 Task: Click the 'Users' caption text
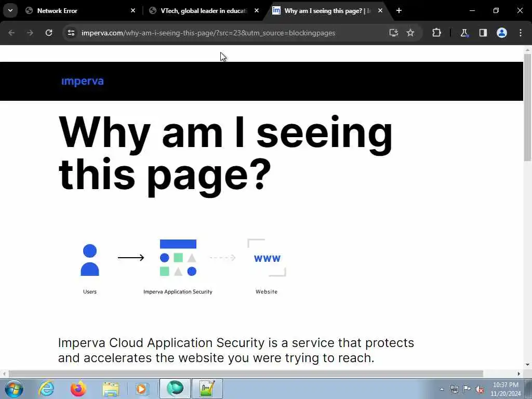(90, 292)
